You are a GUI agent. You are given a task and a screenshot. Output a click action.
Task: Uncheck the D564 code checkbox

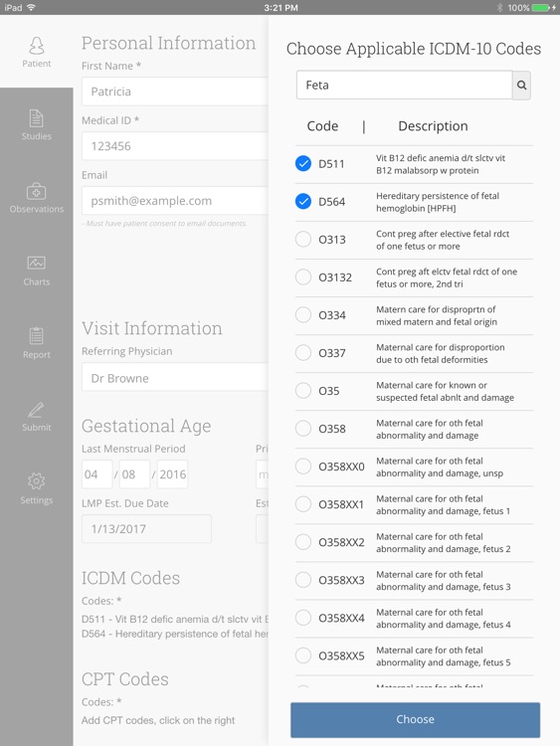tap(303, 202)
